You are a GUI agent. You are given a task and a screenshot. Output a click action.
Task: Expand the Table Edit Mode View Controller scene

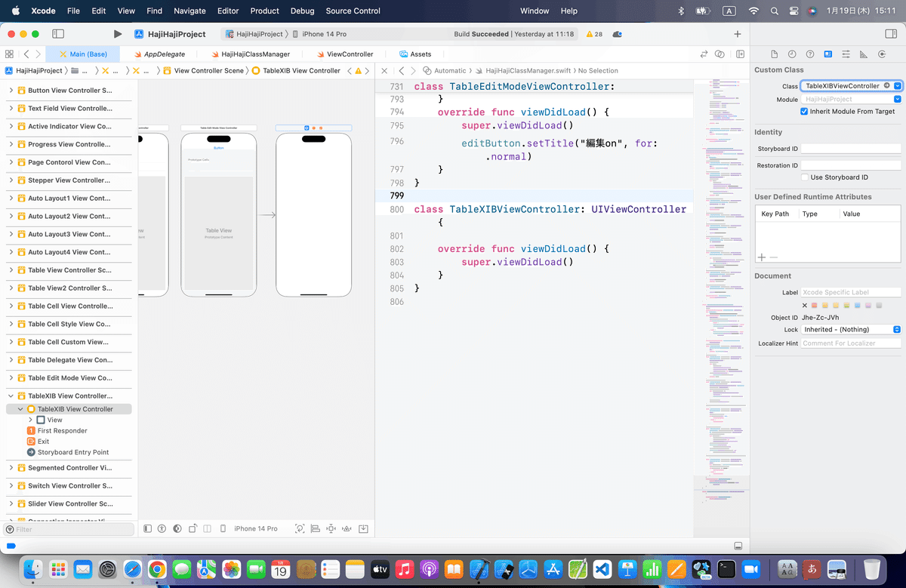pyautogui.click(x=11, y=378)
